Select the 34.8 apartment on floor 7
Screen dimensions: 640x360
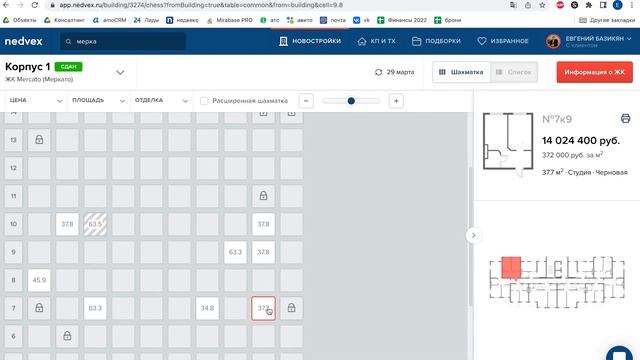point(207,308)
